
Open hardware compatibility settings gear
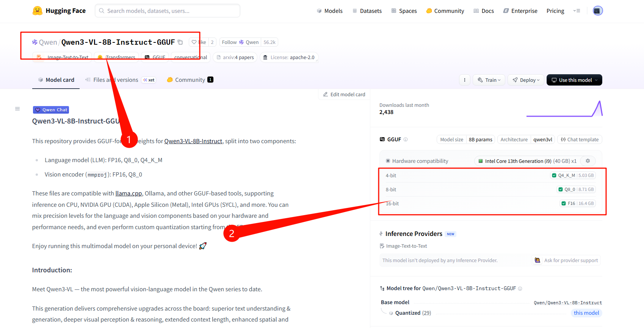point(588,161)
